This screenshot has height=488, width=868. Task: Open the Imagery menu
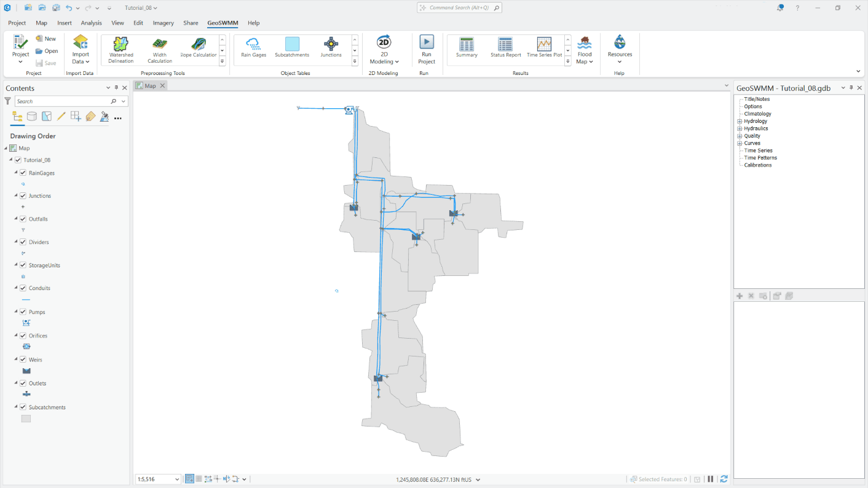[163, 23]
